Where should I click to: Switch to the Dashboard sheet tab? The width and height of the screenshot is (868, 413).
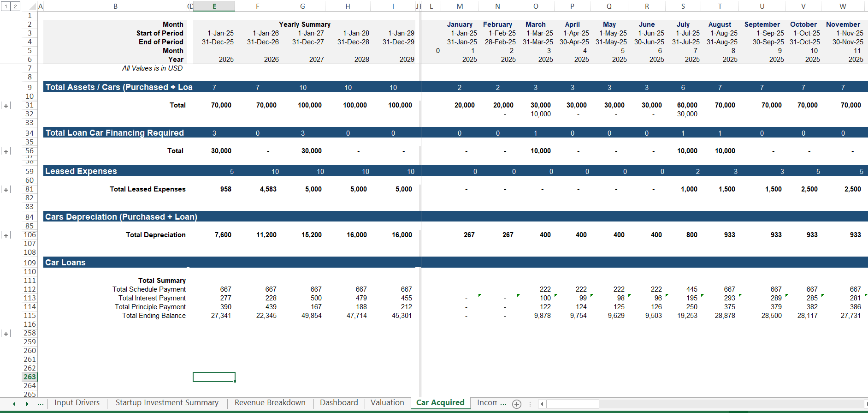tap(339, 403)
